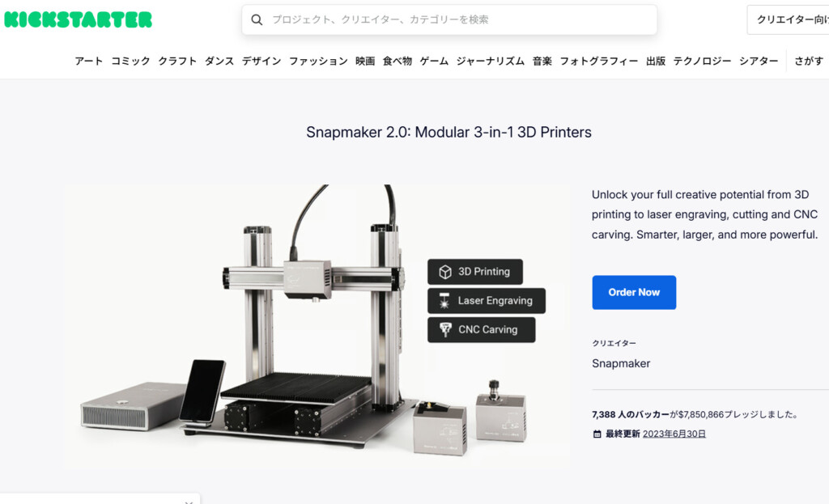
Task: Click the Snapmaker 2.0 product image
Action: tap(317, 327)
